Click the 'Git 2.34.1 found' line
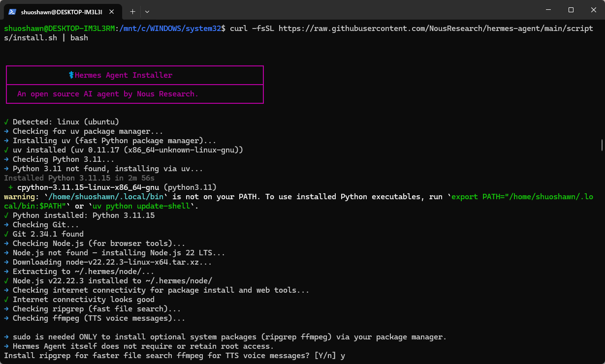Image resolution: width=605 pixels, height=364 pixels. coord(44,234)
